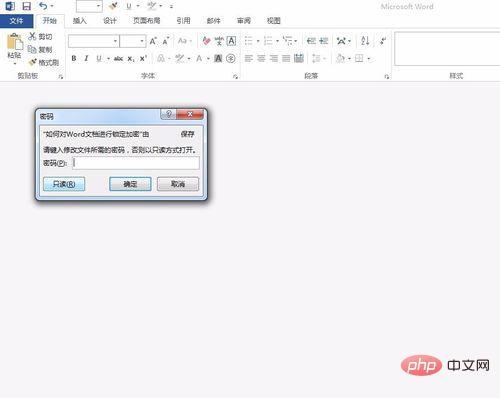Click the superscript x² icon
Screen dimensions: 500x398
pos(143,59)
